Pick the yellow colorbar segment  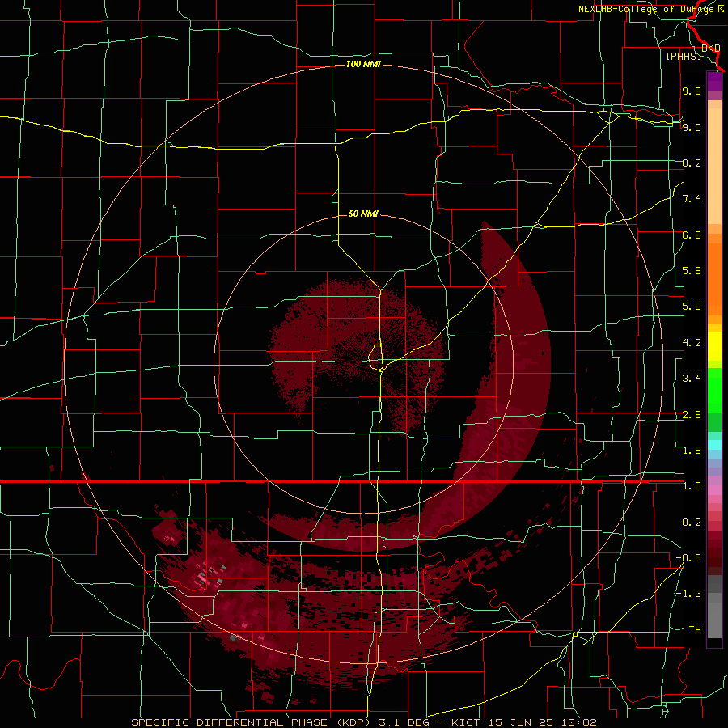tap(714, 346)
